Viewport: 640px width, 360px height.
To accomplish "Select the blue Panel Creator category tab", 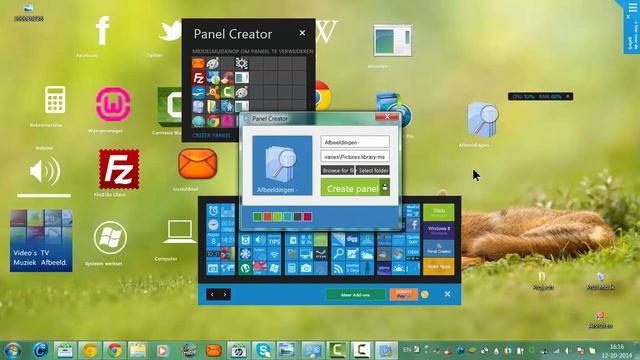I will (438, 248).
